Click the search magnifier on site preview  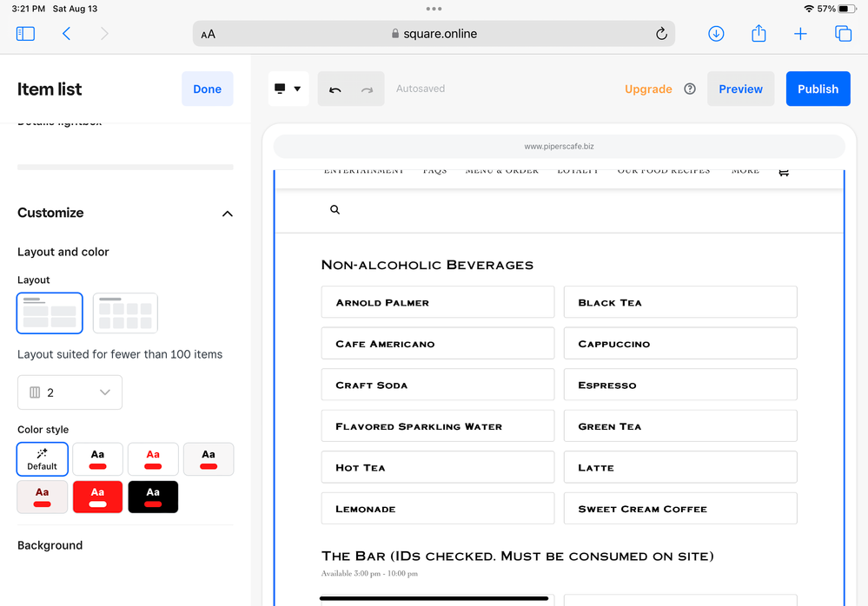click(335, 210)
